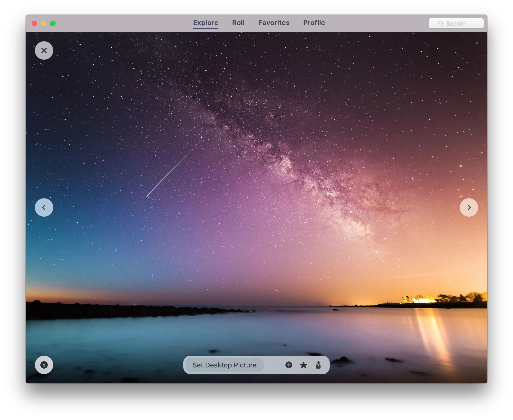Switch to the Explore tab

tap(206, 23)
